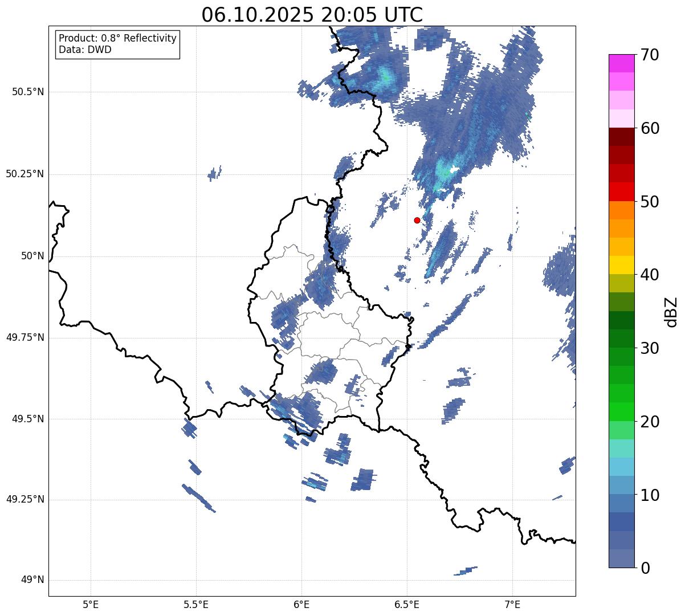Click the 49.5°N latitude label
The image size is (685, 616).
pos(28,419)
